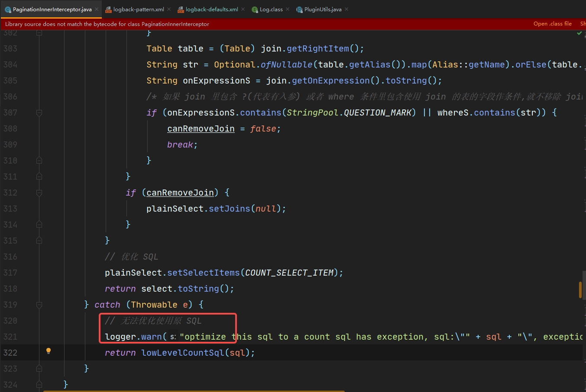Collapse the if block at line 307
The width and height of the screenshot is (586, 392).
click(x=39, y=112)
